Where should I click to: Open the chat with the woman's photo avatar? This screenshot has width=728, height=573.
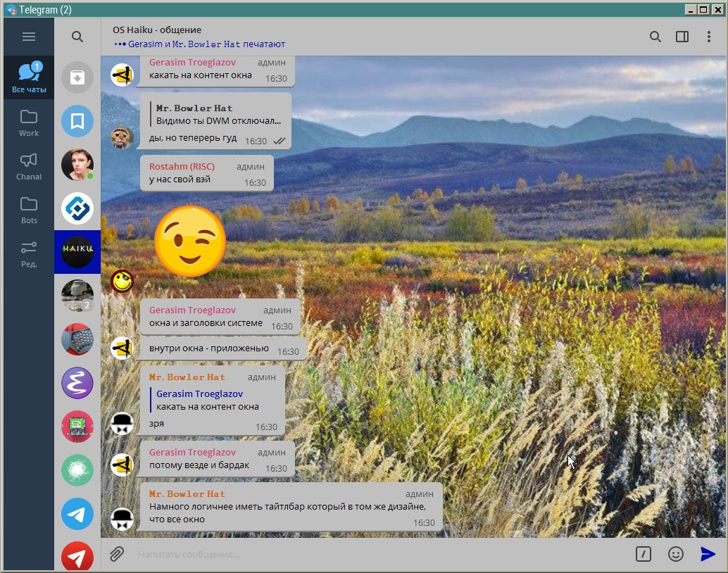(77, 165)
